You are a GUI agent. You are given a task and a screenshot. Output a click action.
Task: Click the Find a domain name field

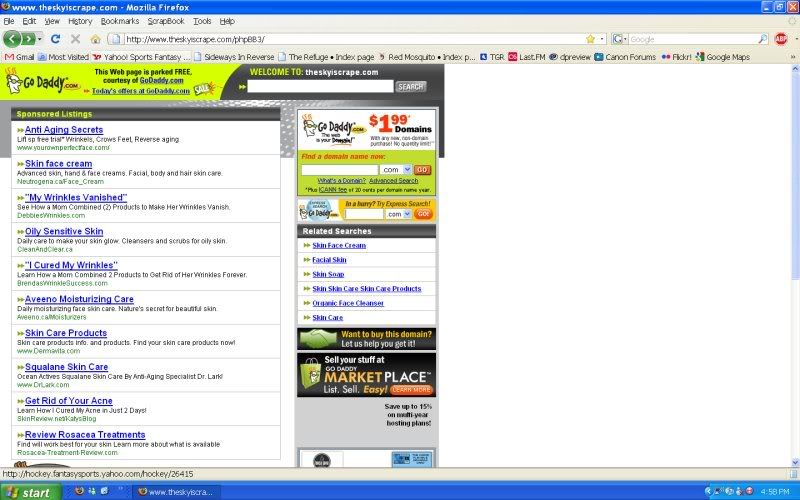coord(339,170)
